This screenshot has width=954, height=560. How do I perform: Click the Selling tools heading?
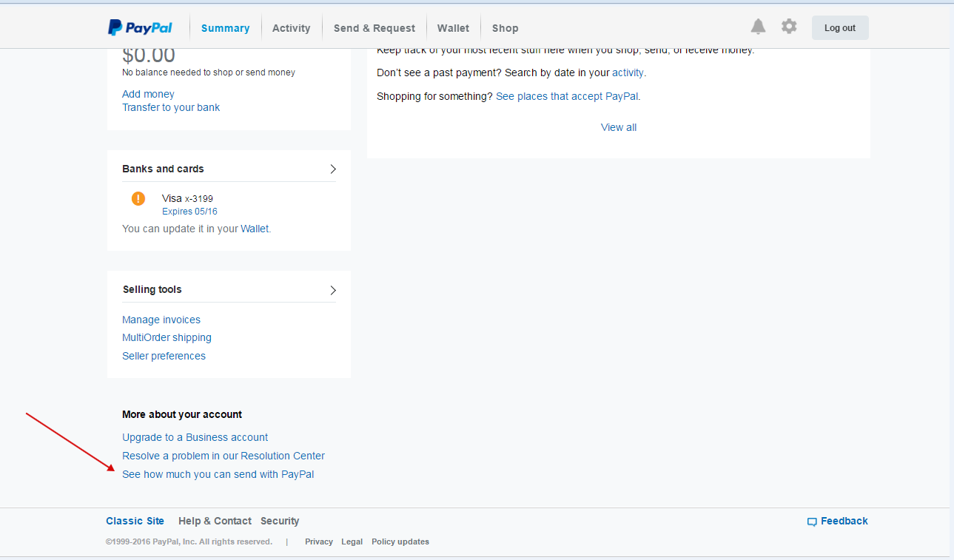point(152,289)
